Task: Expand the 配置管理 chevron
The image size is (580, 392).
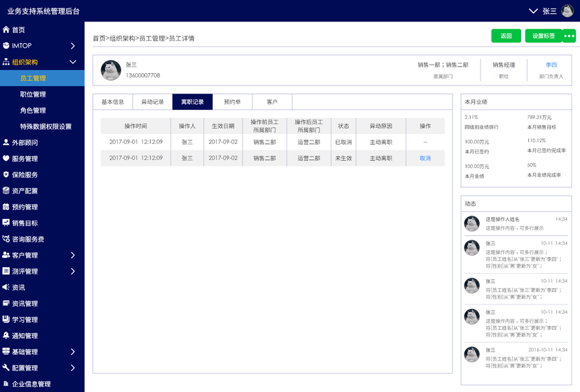Action: tap(73, 368)
